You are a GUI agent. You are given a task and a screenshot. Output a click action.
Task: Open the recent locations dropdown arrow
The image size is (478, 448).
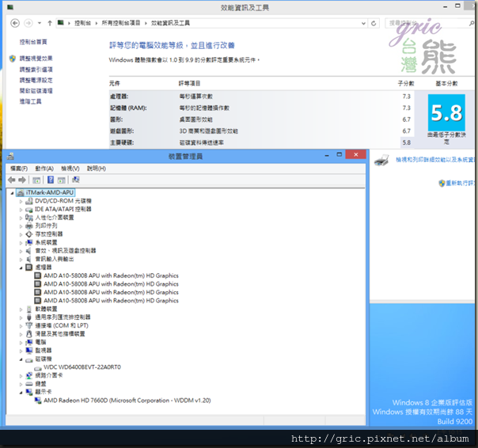coord(40,23)
